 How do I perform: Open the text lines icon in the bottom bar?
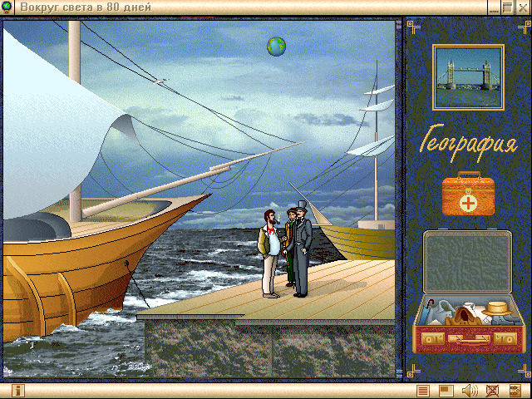point(423,391)
